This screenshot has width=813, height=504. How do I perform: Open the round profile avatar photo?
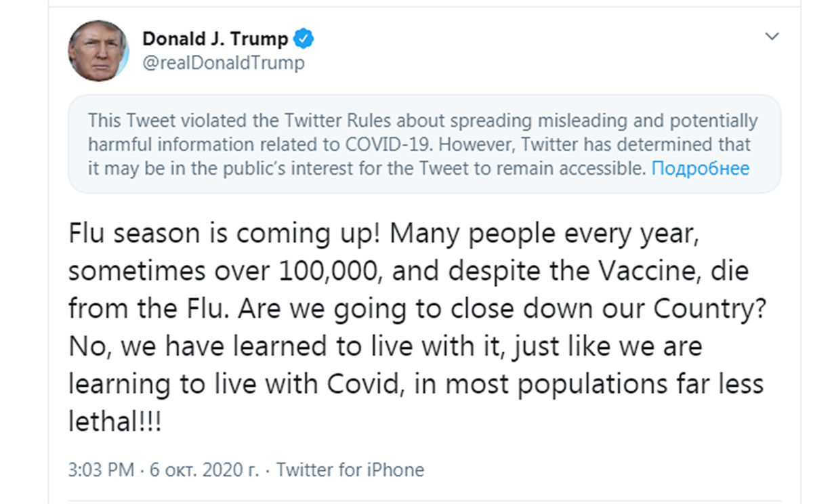(x=98, y=51)
